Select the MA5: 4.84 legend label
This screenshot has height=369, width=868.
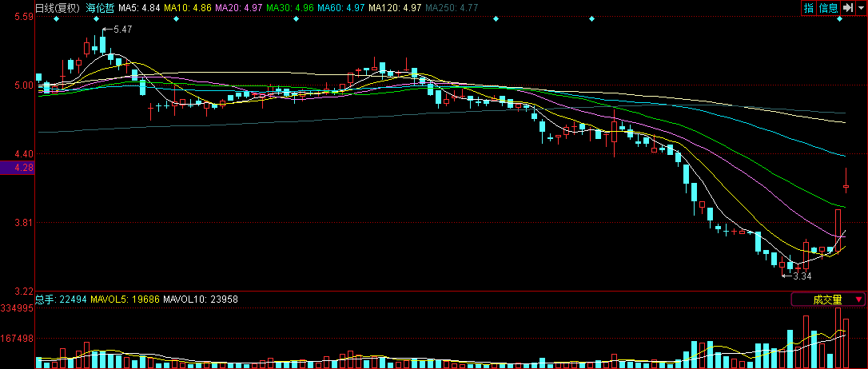coord(140,8)
